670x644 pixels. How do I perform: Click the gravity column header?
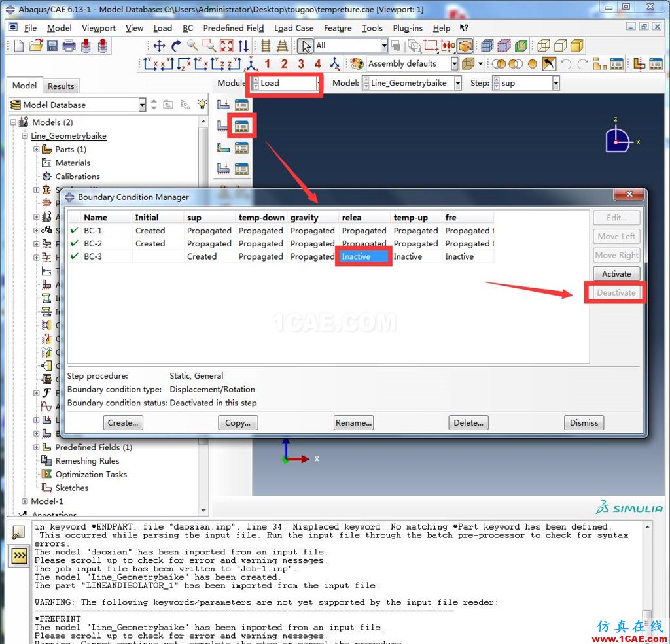(313, 218)
